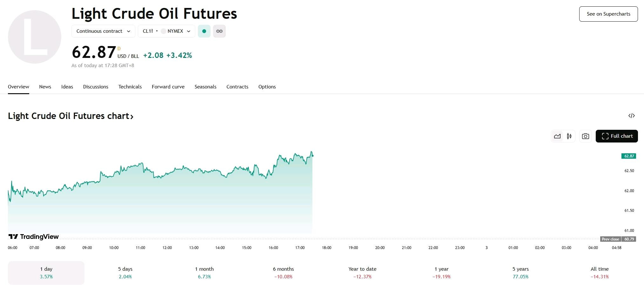The image size is (644, 285).
Task: Select the All time performance range
Action: pos(600,273)
